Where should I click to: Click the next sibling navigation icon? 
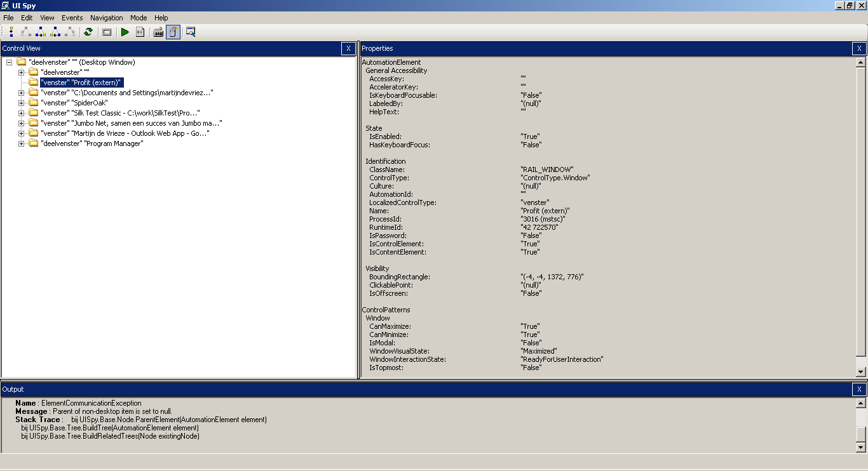click(41, 32)
